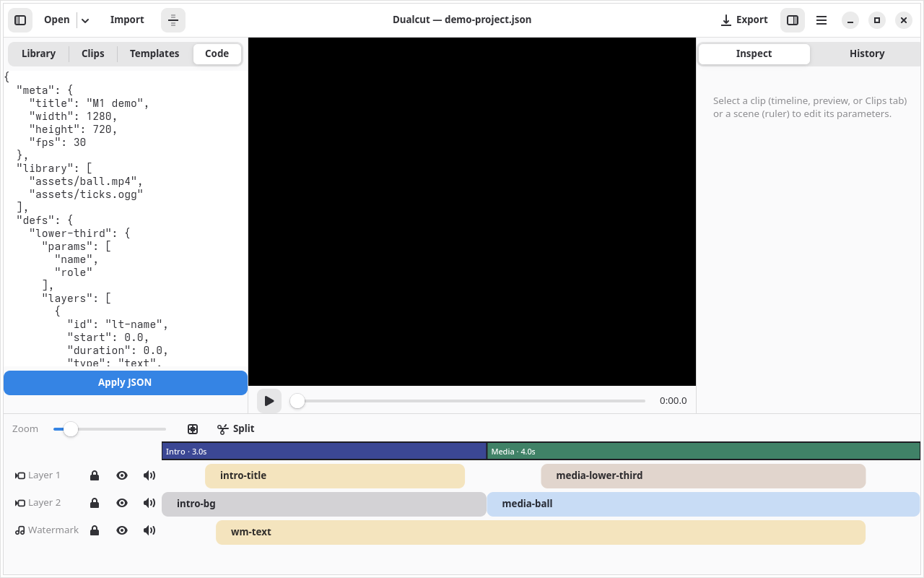This screenshot has height=578, width=924.
Task: Open the History tab
Action: 867,54
